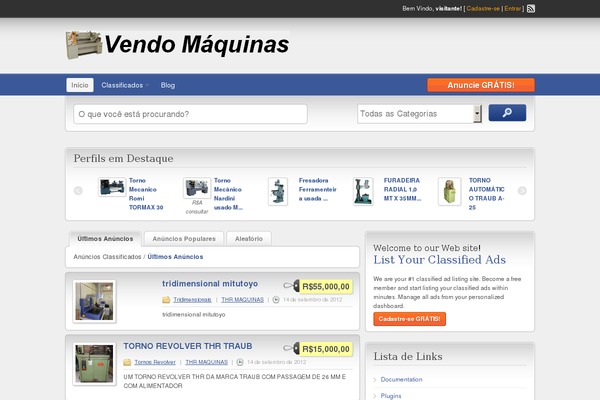Screen dimensions: 600x400
Task: Open tridimensional mitutoyo listing title
Action: point(210,284)
